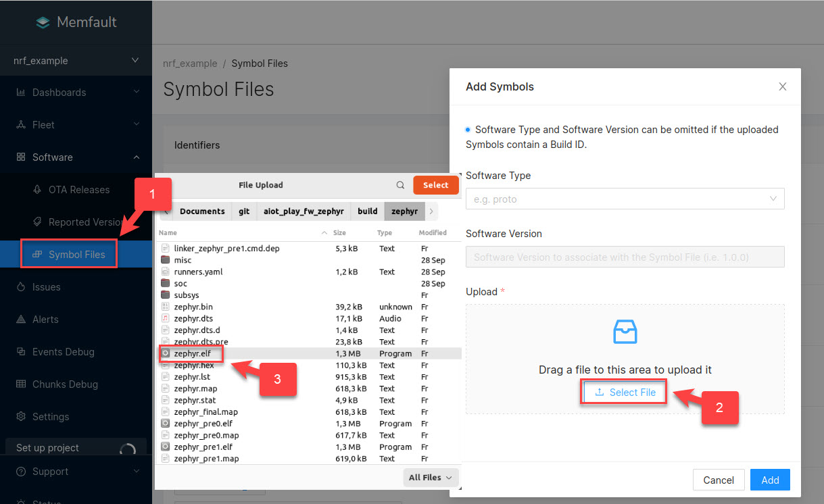Select linker_zephyr_pre1.cmd.dep file
This screenshot has height=504, width=824.
309,249
